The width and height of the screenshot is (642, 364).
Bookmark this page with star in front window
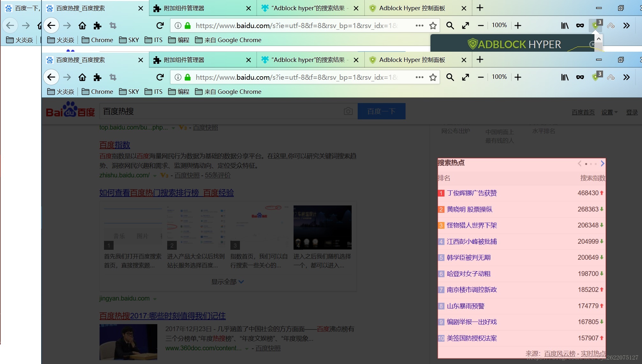click(433, 77)
